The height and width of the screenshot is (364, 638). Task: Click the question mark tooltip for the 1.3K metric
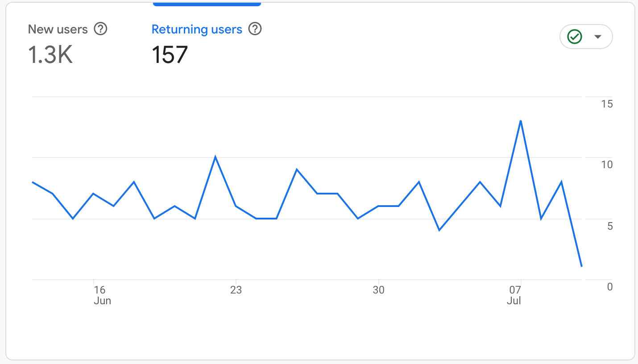(x=101, y=29)
